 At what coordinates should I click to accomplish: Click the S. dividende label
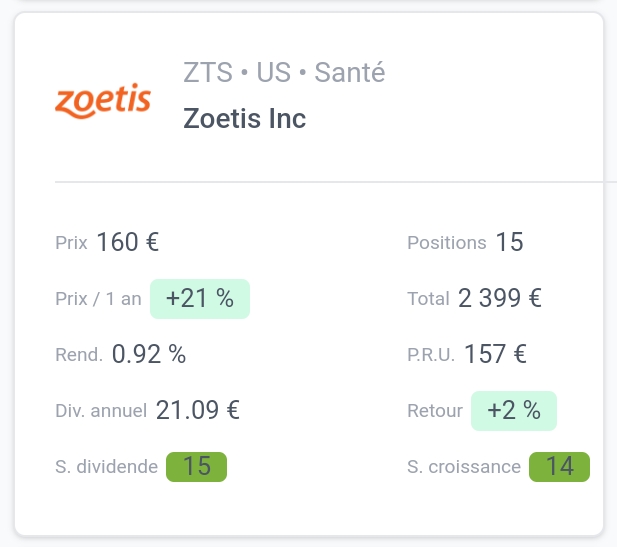pos(106,467)
